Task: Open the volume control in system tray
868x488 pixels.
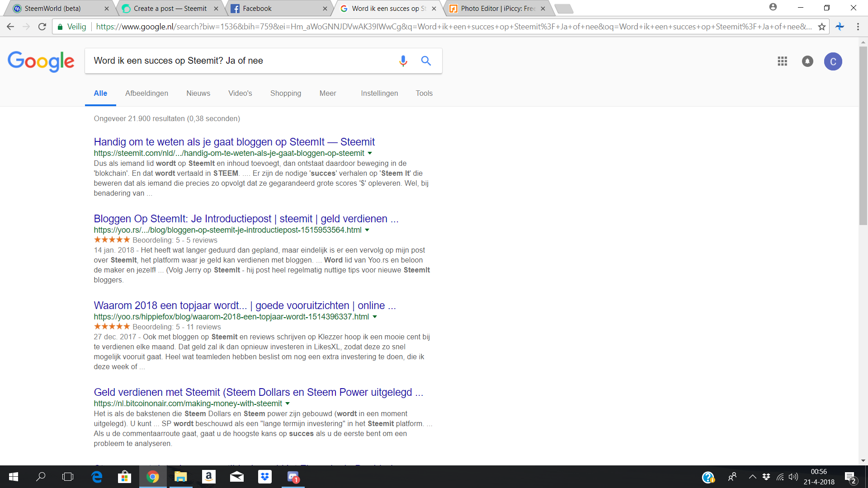Action: [793, 477]
